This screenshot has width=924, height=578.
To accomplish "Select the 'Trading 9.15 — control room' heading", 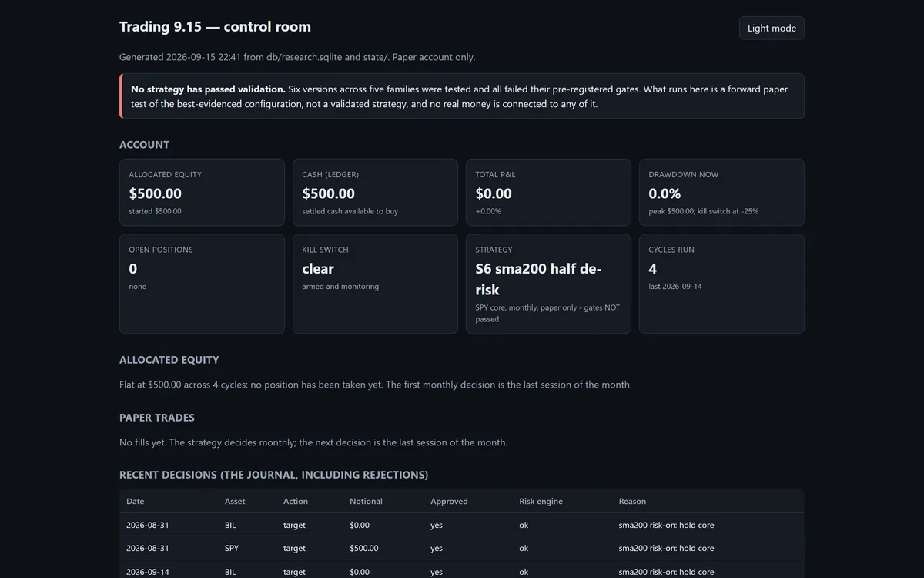I will click(x=215, y=26).
